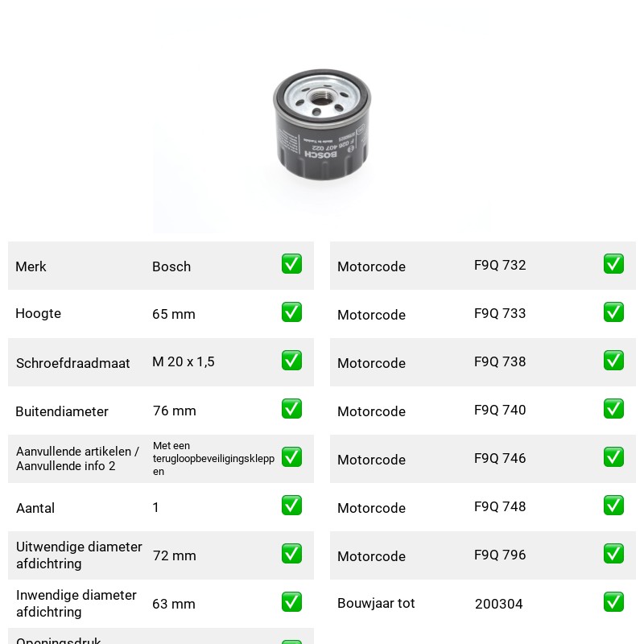
Task: Click checkmark beside Motorcode F9Q 733
Action: coord(613,312)
